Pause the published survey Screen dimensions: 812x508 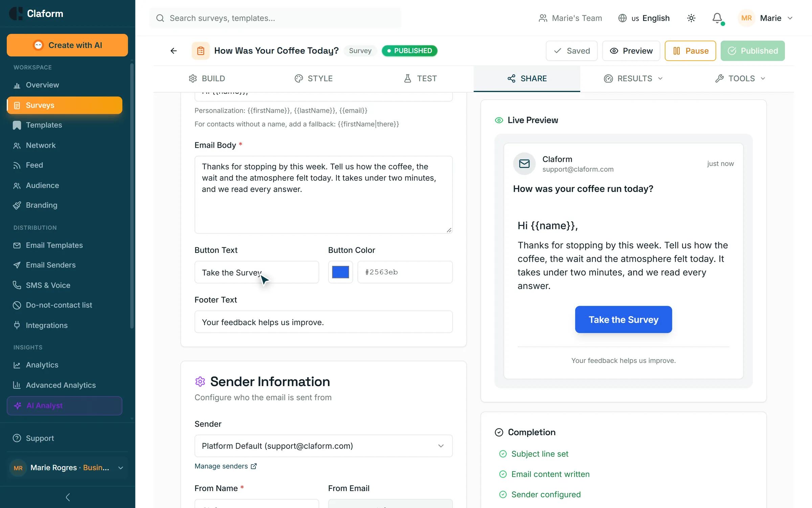click(690, 51)
